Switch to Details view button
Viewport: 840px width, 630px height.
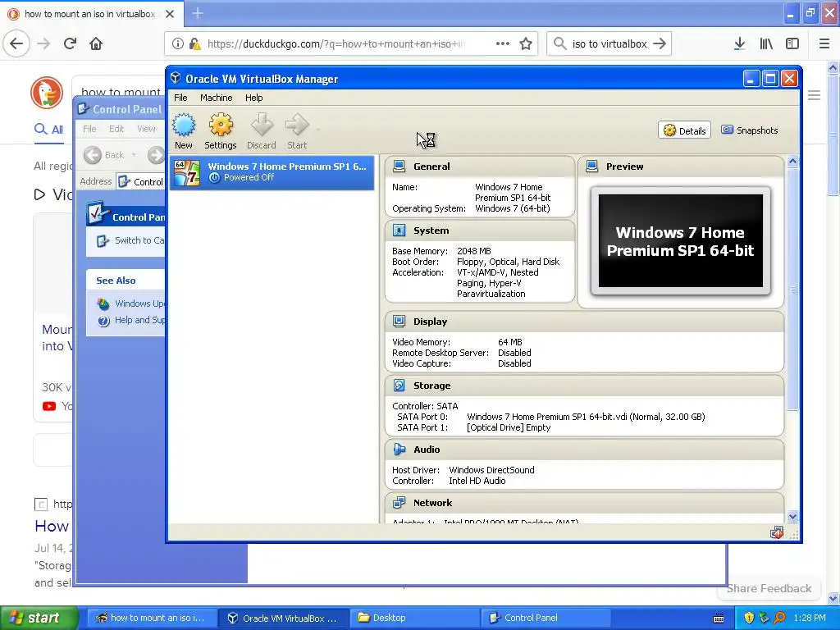[x=684, y=130]
